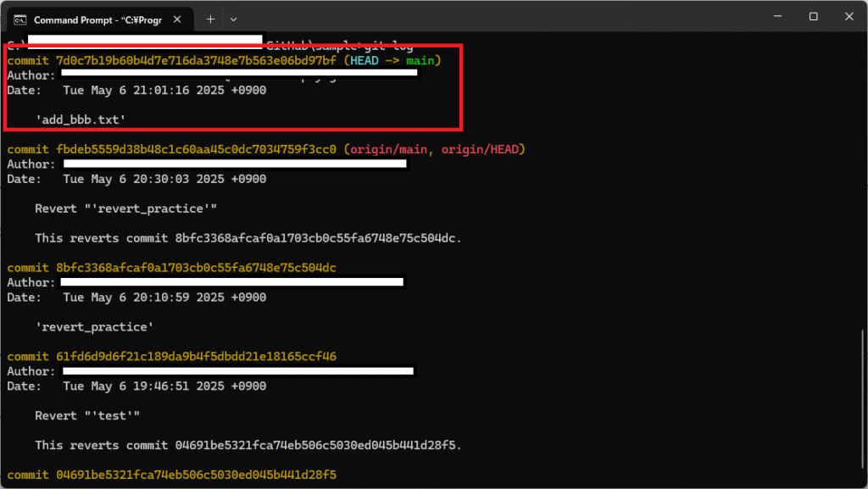The width and height of the screenshot is (868, 489).
Task: Close the terminal window
Action: pyautogui.click(x=849, y=17)
